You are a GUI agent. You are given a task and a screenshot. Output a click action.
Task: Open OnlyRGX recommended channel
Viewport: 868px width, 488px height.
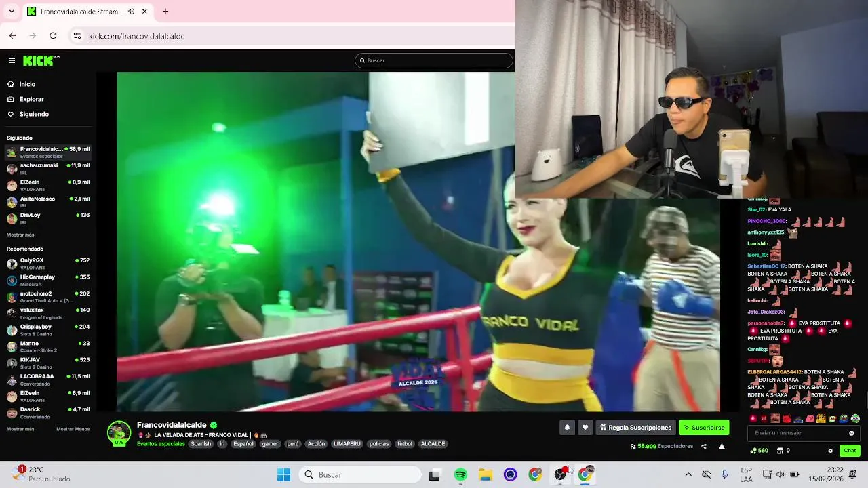point(48,264)
